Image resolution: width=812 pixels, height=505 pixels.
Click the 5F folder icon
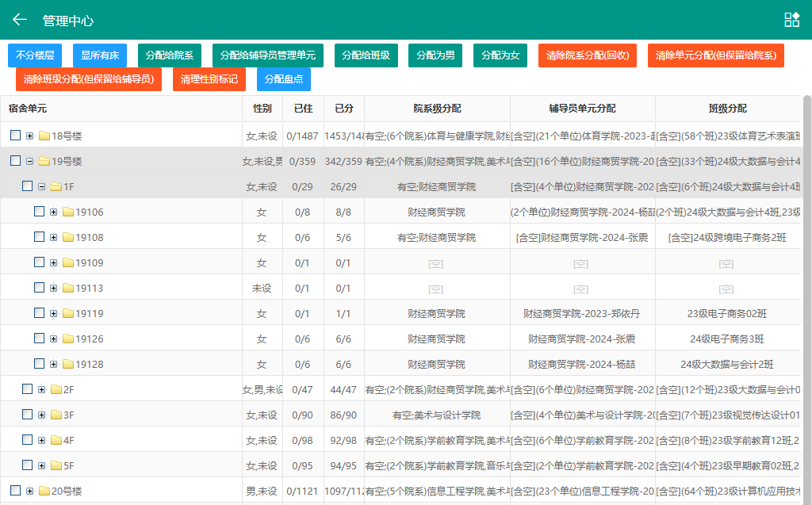(56, 465)
